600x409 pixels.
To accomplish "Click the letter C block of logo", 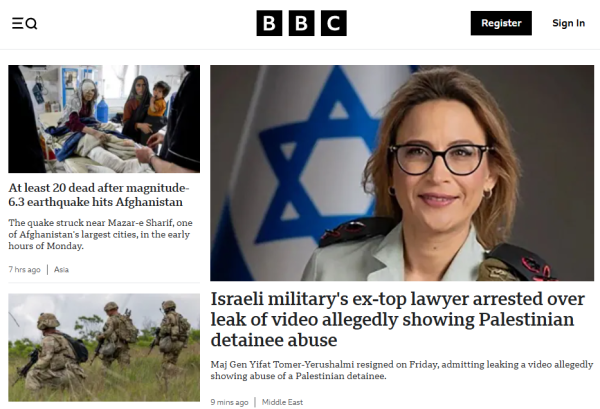I will (x=334, y=23).
